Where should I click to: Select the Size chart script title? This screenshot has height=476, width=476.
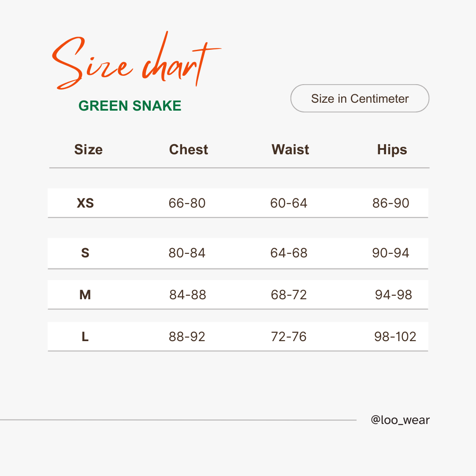pos(136,61)
